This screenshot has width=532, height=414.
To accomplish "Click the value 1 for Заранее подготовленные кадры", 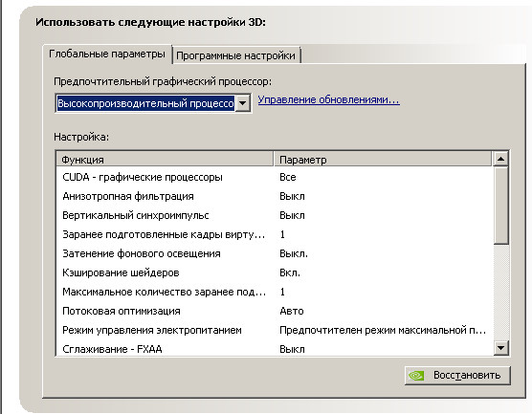I will [x=282, y=234].
